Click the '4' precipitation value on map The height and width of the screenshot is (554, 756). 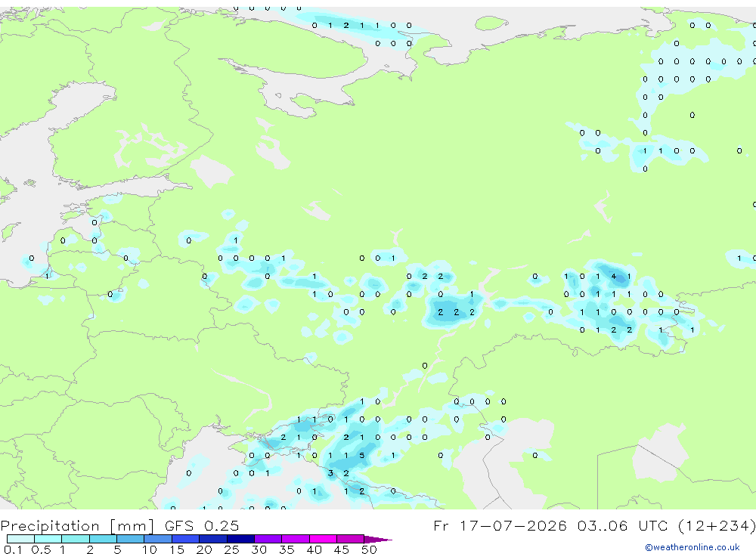(613, 277)
